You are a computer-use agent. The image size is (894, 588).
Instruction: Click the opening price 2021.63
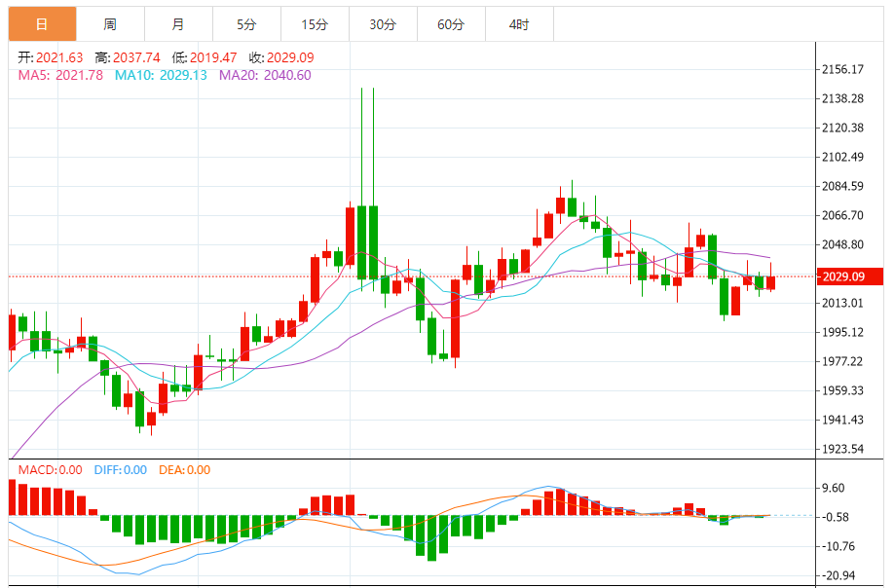coord(59,57)
